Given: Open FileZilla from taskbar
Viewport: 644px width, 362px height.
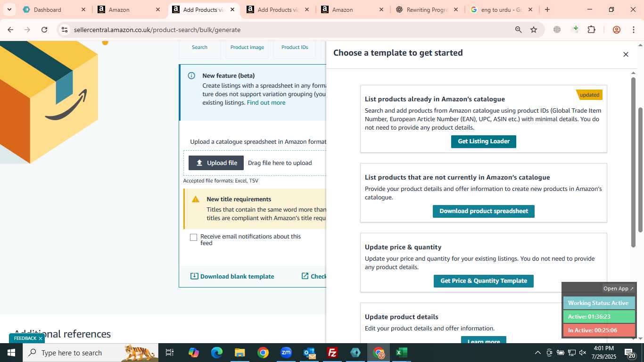Looking at the screenshot, I should click(332, 353).
